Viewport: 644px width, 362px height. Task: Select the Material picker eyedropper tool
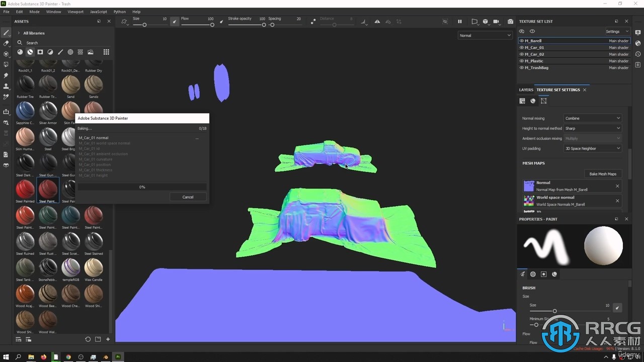(x=6, y=97)
